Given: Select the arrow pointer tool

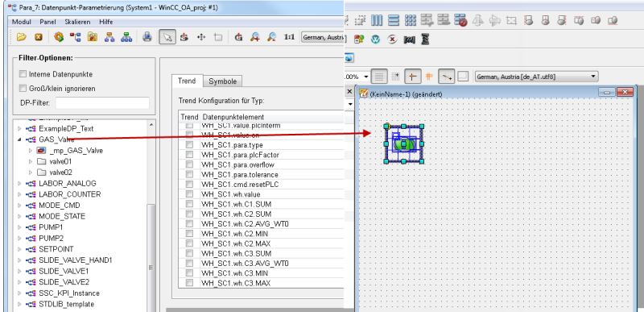Looking at the screenshot, I should [x=167, y=37].
